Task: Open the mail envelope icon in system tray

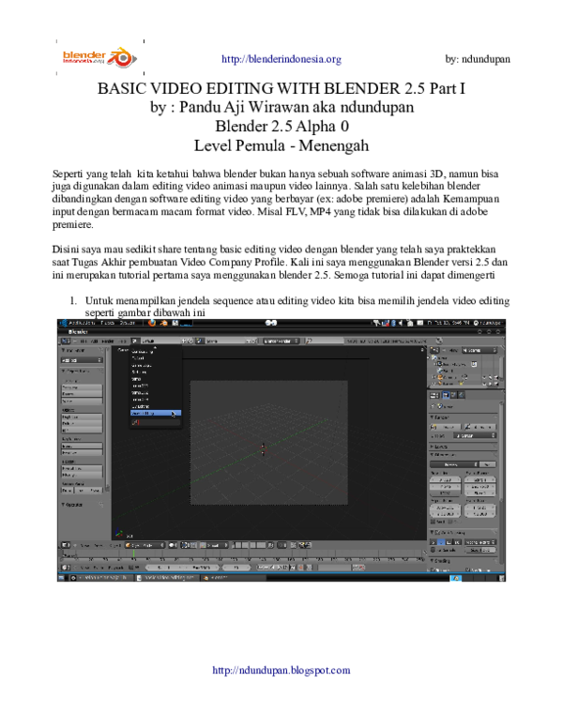Action: tap(420, 323)
